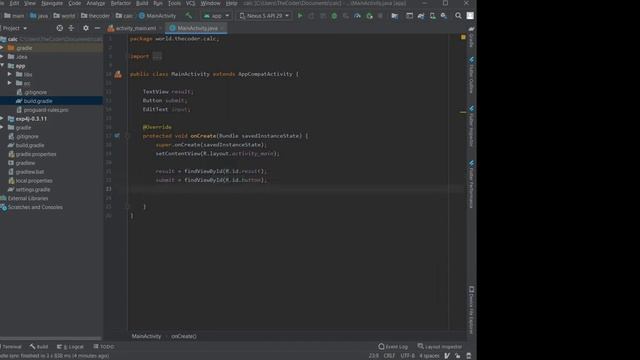Open Project panel settings gear
The height and width of the screenshot is (360, 640).
pos(86,28)
